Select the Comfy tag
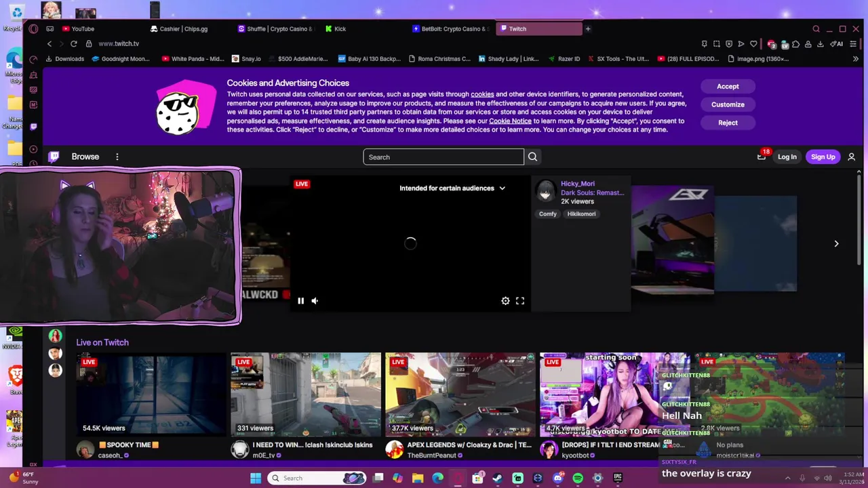The image size is (868, 488). point(547,214)
